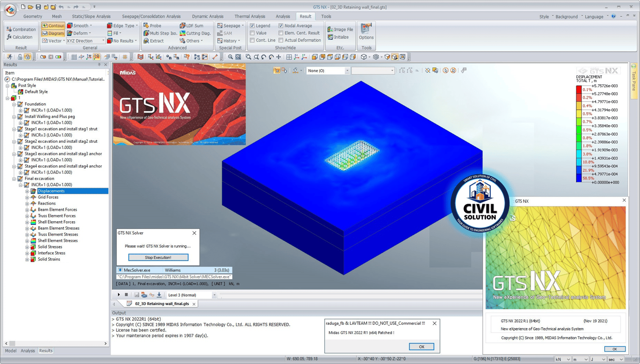This screenshot has width=640, height=364.
Task: Open the XYZ Direction dropdown
Action: click(85, 41)
